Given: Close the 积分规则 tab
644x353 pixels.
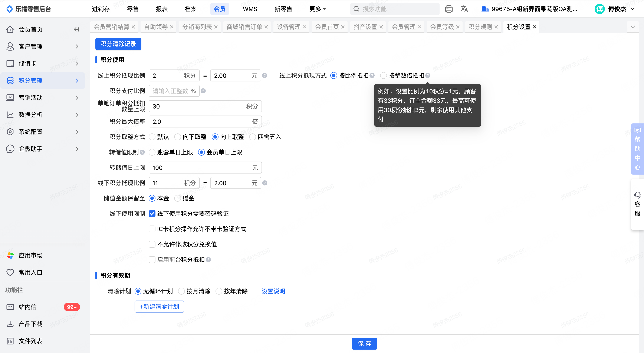Looking at the screenshot, I should [x=496, y=27].
